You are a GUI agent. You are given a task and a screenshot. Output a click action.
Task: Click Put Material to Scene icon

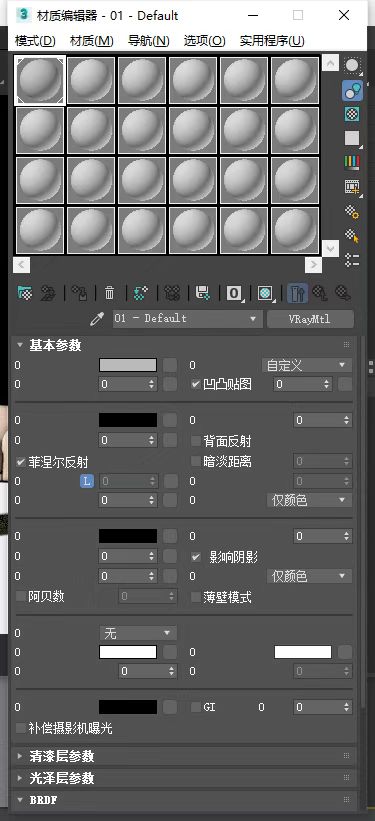coord(48,293)
